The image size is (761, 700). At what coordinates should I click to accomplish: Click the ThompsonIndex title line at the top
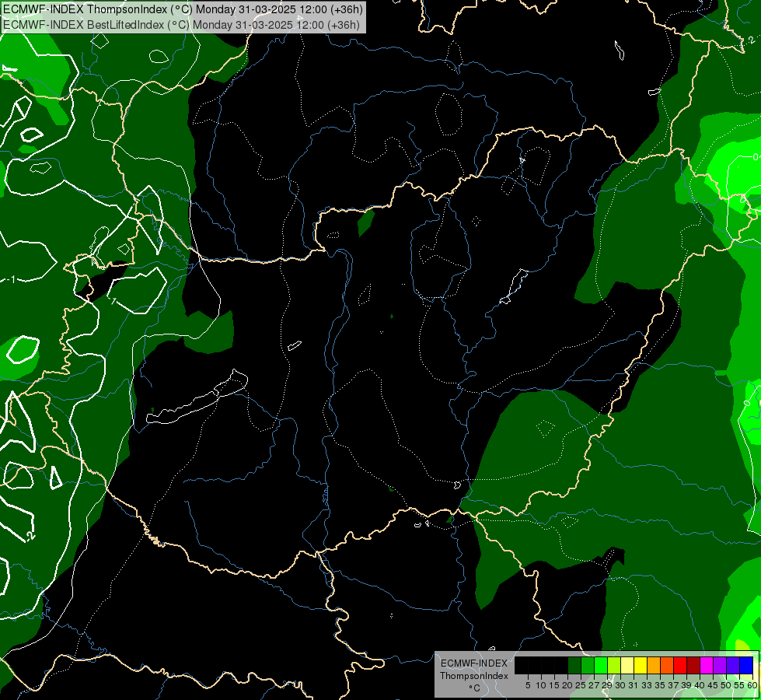click(183, 9)
